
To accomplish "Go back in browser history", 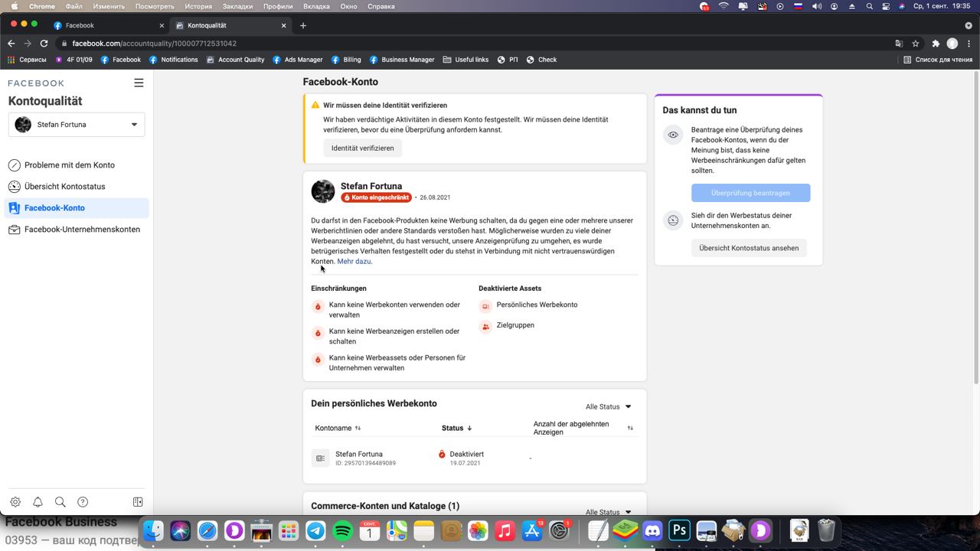I will point(11,44).
